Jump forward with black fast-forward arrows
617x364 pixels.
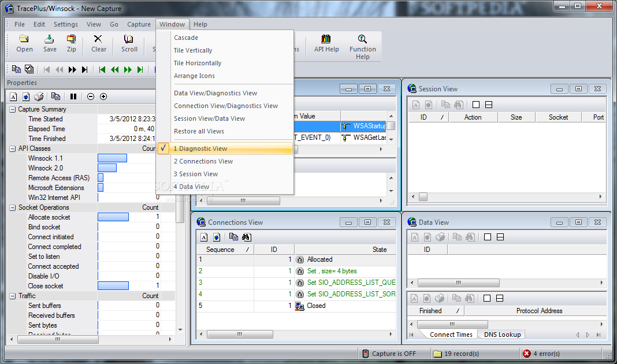pos(72,70)
